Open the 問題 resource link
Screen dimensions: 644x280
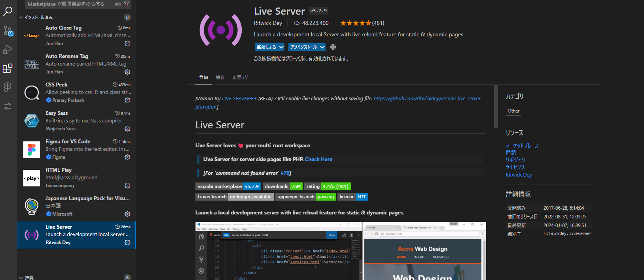coord(511,153)
